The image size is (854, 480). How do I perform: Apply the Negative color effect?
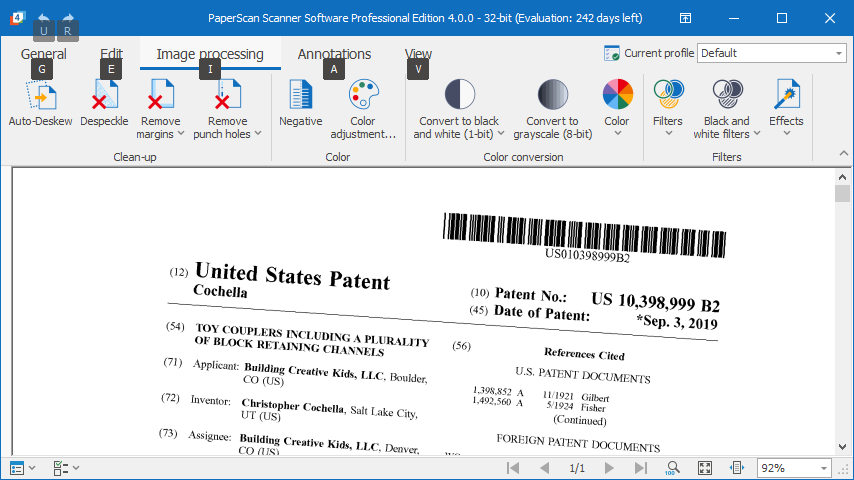coord(301,104)
